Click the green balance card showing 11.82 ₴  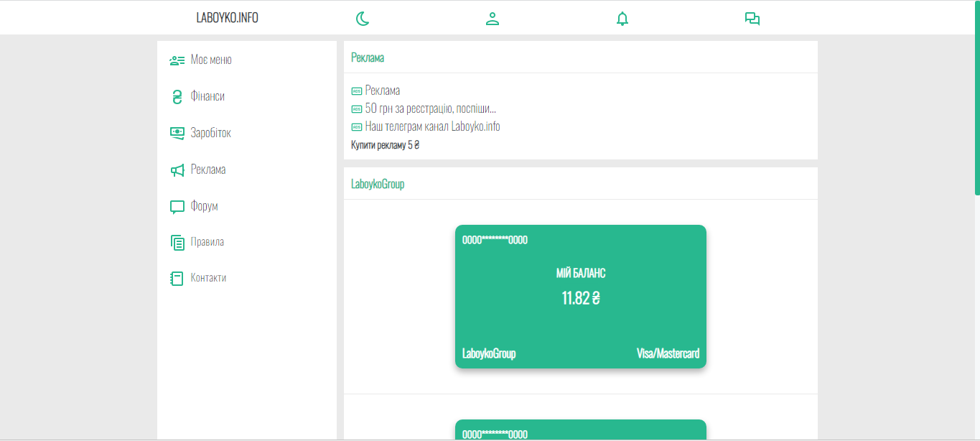(x=580, y=297)
